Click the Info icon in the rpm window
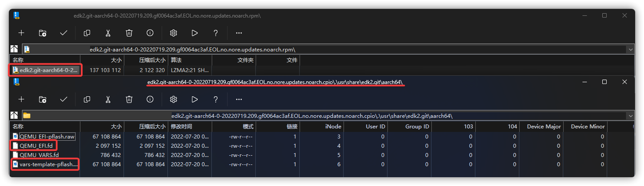The height and width of the screenshot is (186, 644). click(x=150, y=33)
